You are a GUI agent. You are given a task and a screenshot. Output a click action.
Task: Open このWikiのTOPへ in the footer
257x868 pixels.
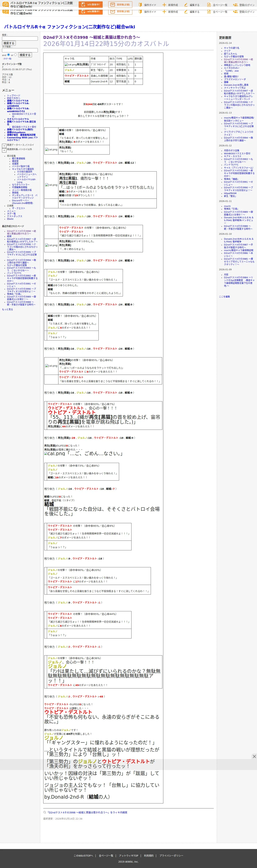coord(83,856)
